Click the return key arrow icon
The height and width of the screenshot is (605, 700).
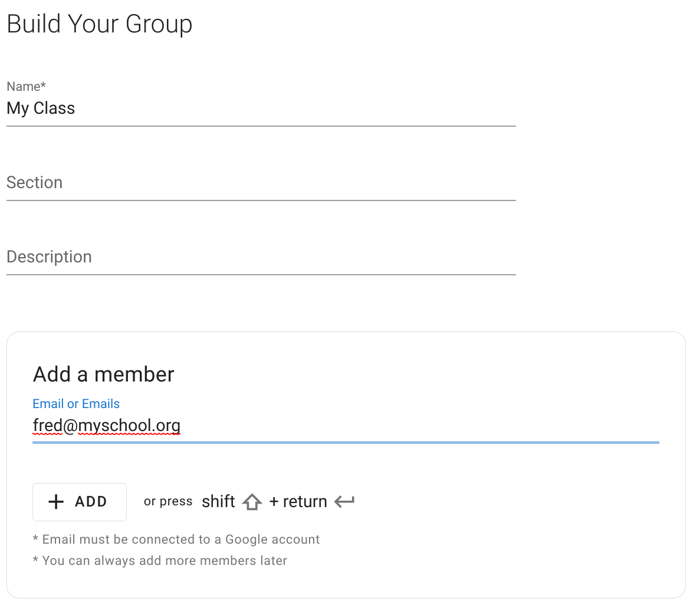pos(344,501)
